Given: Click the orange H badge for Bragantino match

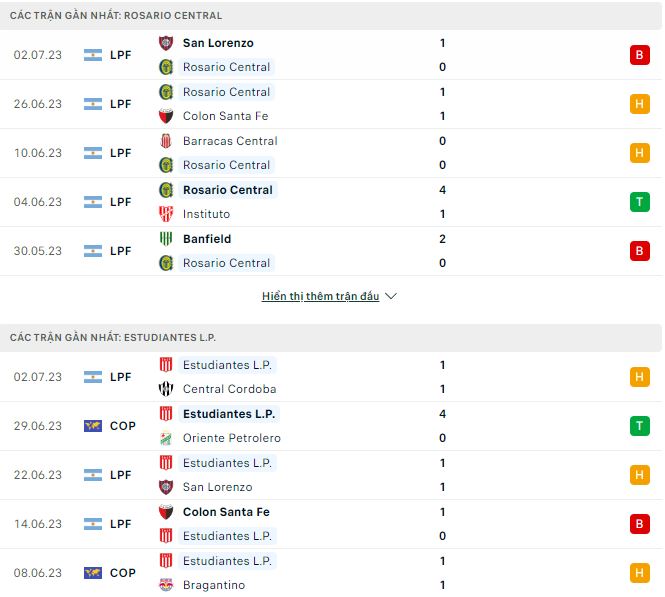Looking at the screenshot, I should pos(639,573).
